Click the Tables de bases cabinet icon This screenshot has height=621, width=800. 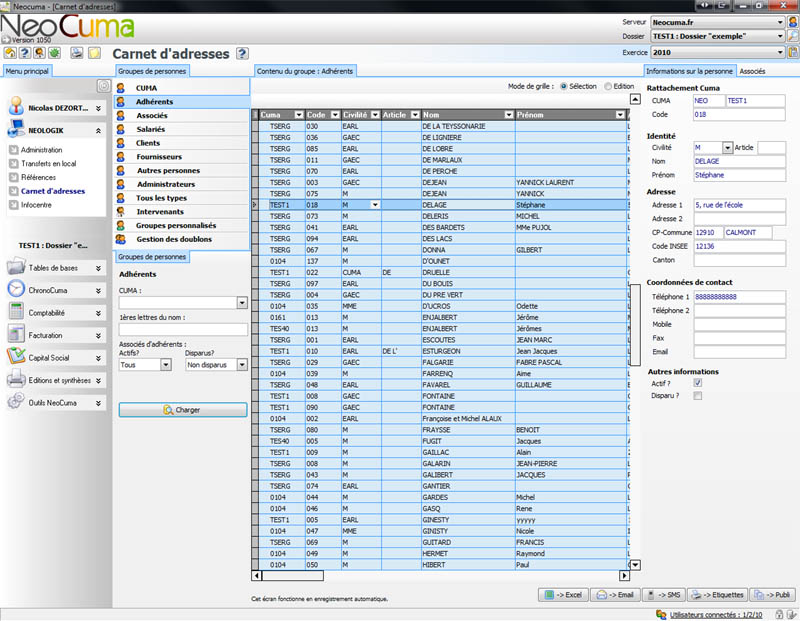coord(16,266)
